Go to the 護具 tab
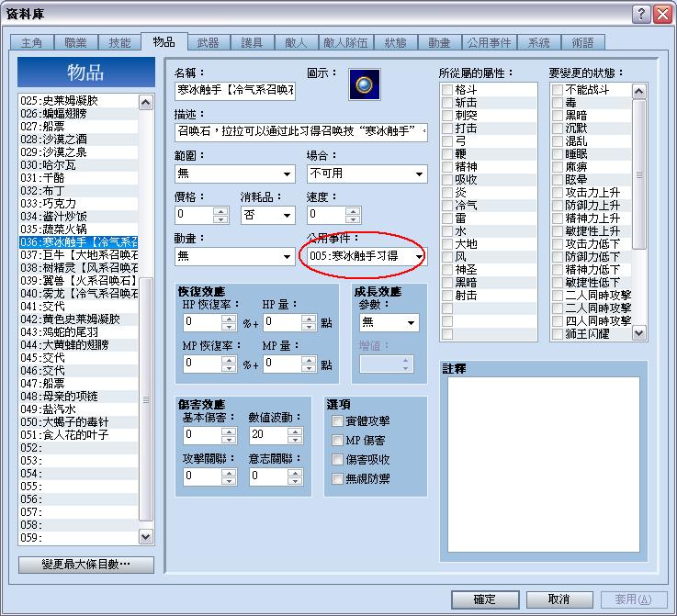 [x=252, y=43]
